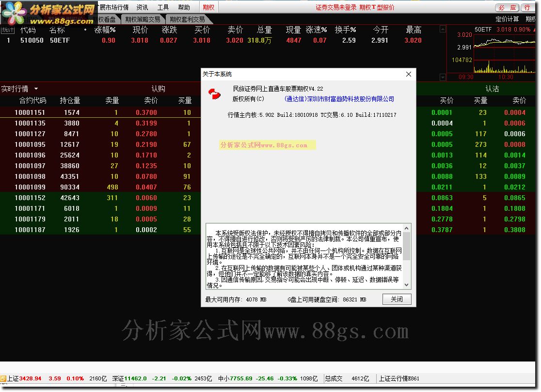Click the license text scrollbar thumb
This screenshot has width=541, height=392.
coord(406,247)
